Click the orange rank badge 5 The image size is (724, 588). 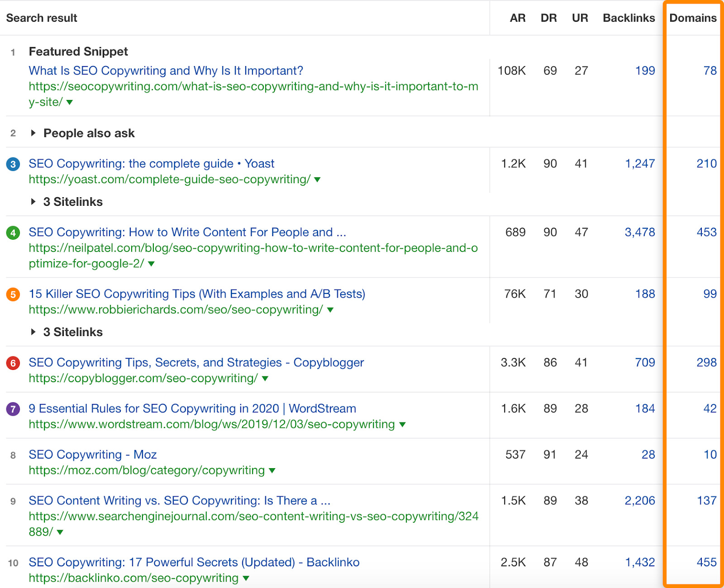(x=13, y=294)
